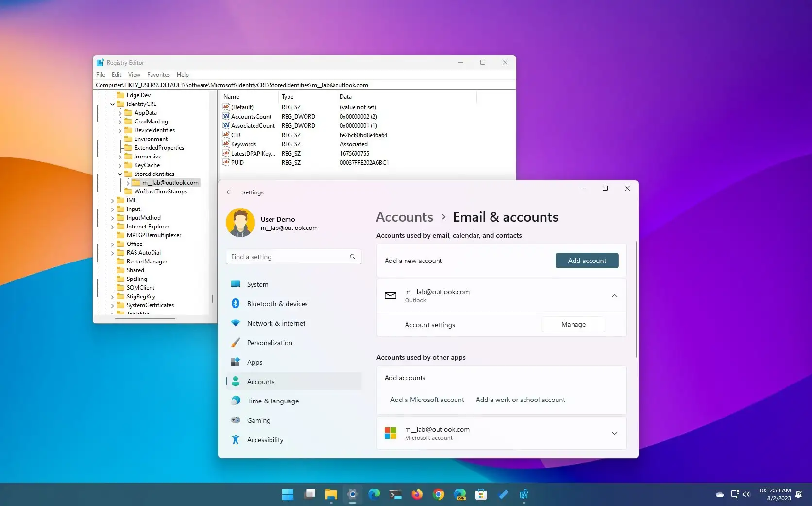The height and width of the screenshot is (506, 812).
Task: Open the Apps section icon
Action: 236,362
